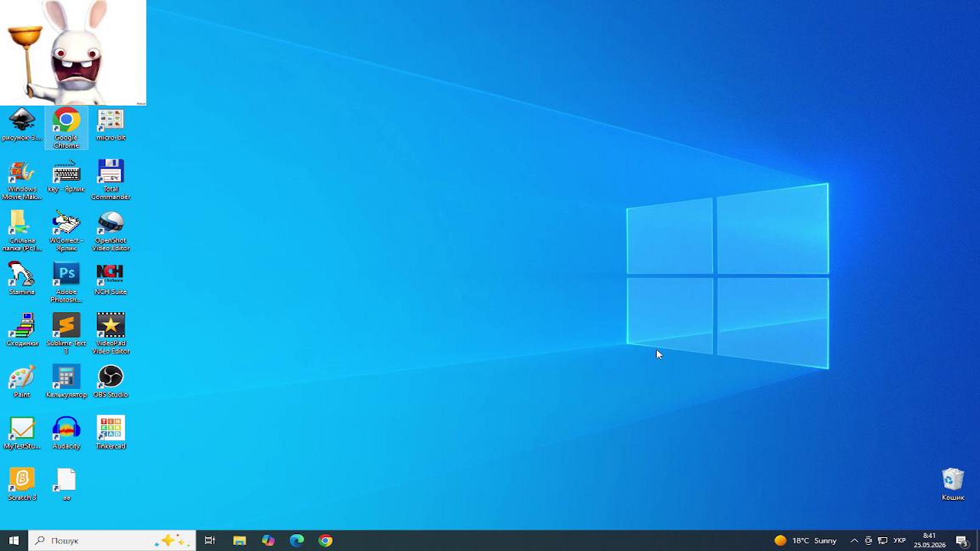Click the Meet Now tray icon
The height and width of the screenshot is (551, 980).
click(x=868, y=540)
